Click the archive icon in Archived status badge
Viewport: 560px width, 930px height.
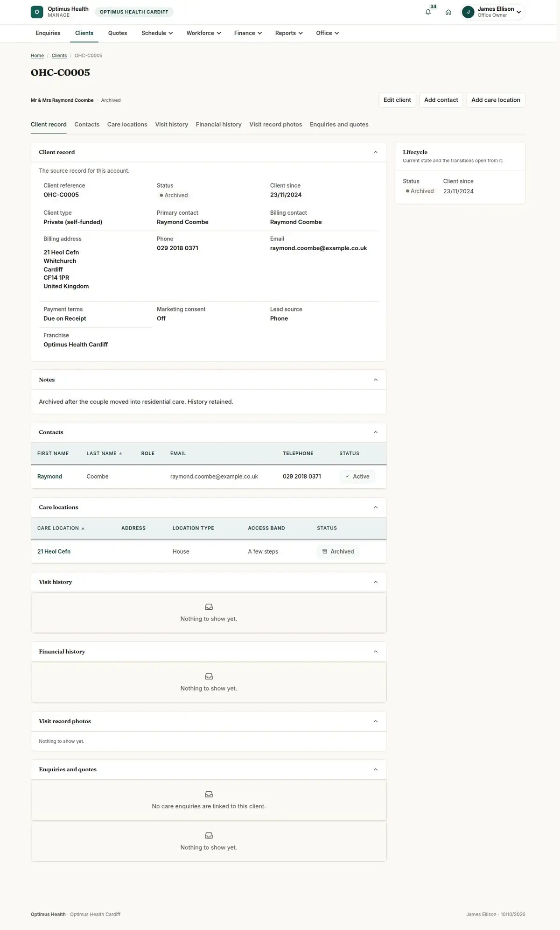[x=325, y=551]
